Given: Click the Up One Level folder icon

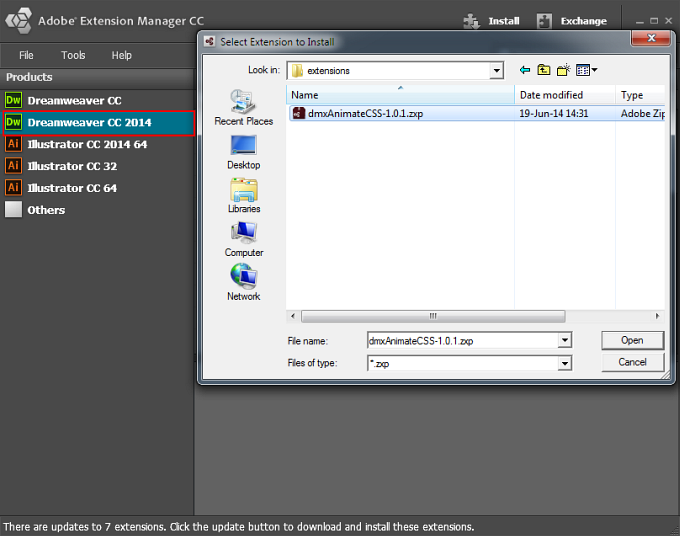Looking at the screenshot, I should click(x=544, y=70).
